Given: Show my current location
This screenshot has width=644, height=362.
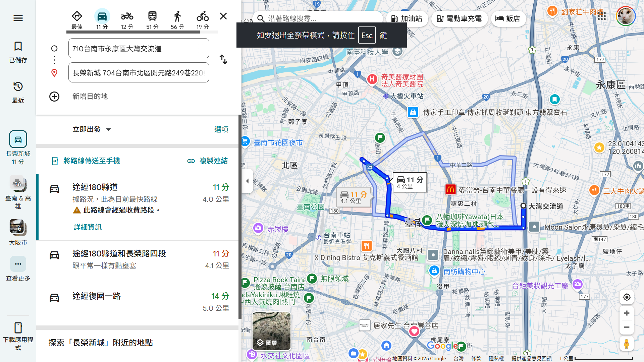Looking at the screenshot, I should (x=627, y=297).
